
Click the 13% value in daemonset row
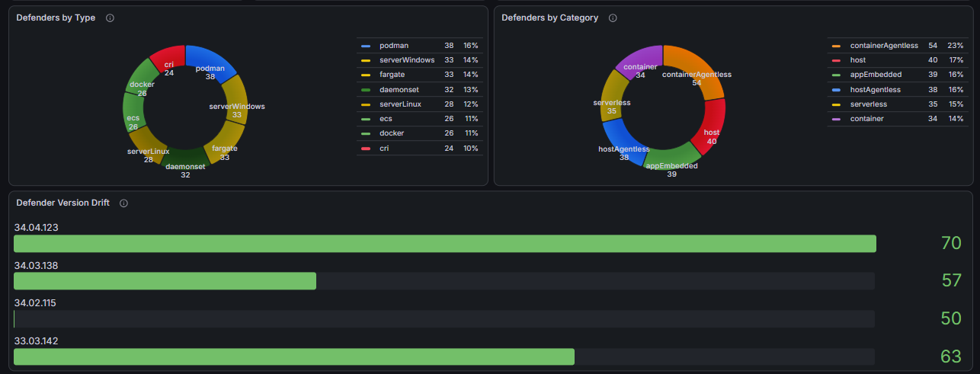point(470,89)
